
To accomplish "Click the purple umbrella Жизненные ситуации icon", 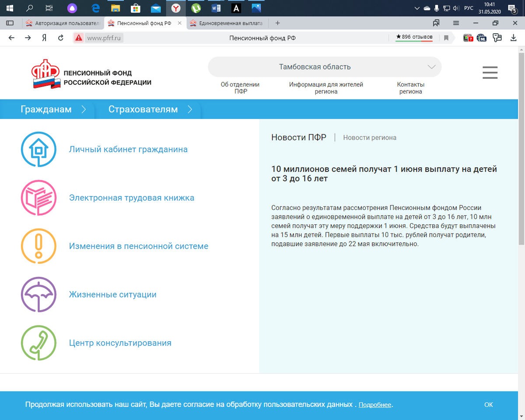I will 38,294.
